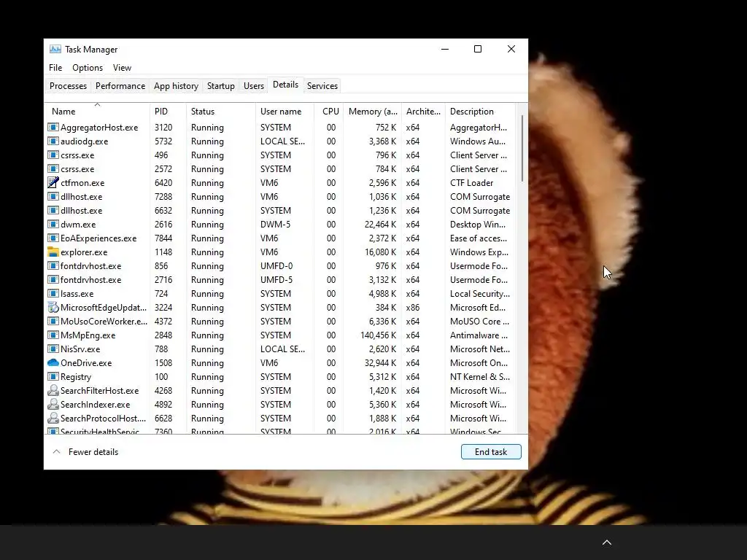Click the EoAExperiences.exe icon
The width and height of the screenshot is (747, 560).
pos(53,238)
